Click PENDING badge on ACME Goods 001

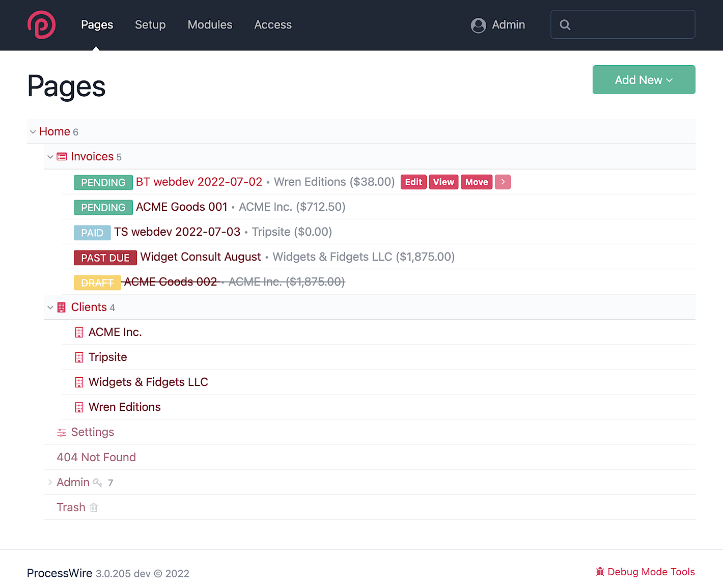(x=103, y=207)
